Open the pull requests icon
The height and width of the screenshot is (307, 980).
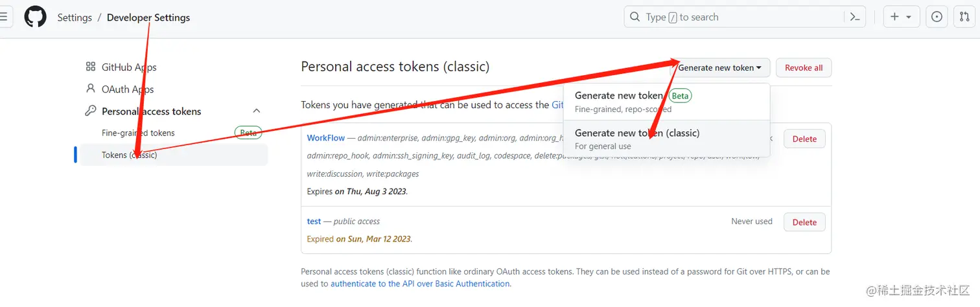(x=964, y=17)
